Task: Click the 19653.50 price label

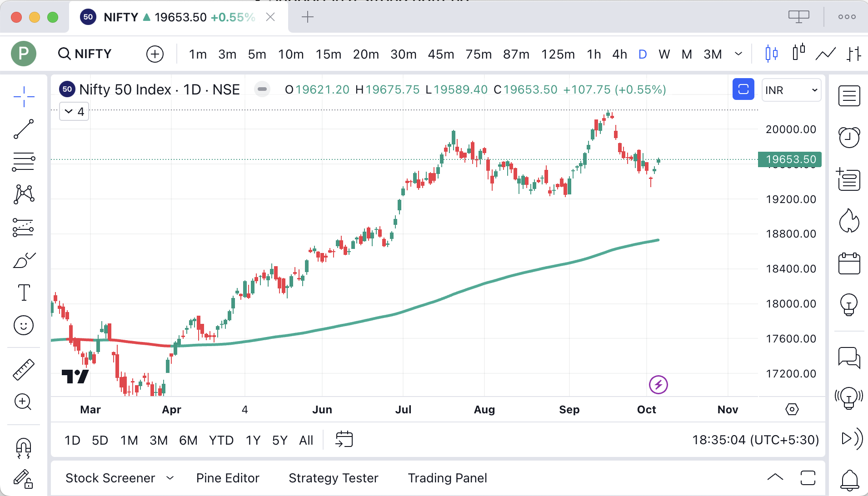Action: tap(790, 159)
